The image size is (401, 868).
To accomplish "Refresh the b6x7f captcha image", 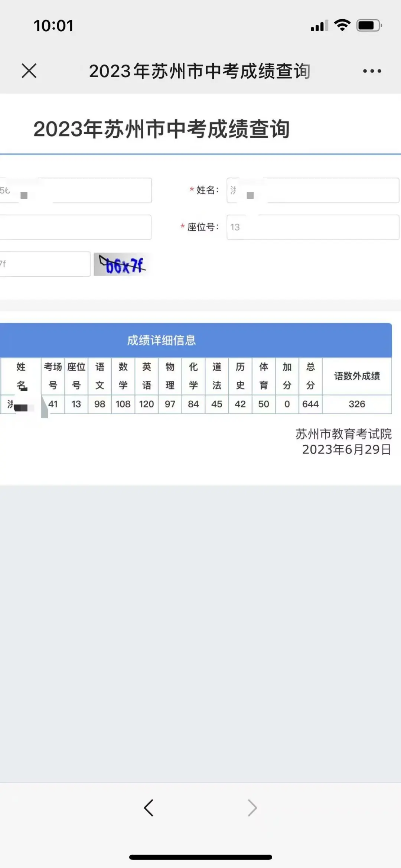I will click(x=123, y=264).
